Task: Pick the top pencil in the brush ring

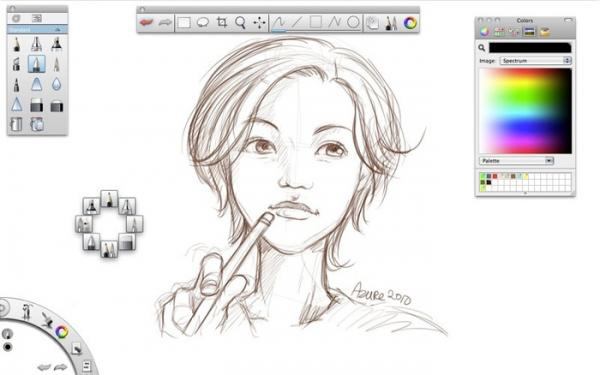Action: pyautogui.click(x=109, y=199)
